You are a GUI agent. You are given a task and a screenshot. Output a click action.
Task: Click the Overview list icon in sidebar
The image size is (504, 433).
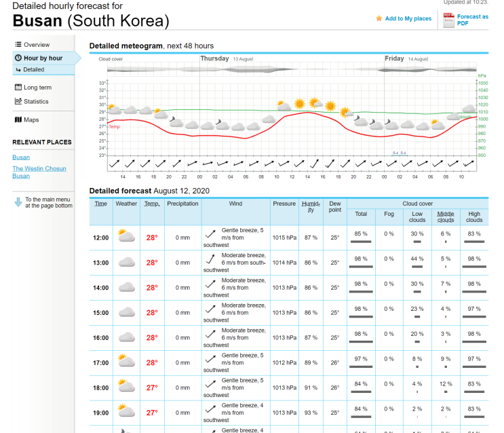point(18,44)
